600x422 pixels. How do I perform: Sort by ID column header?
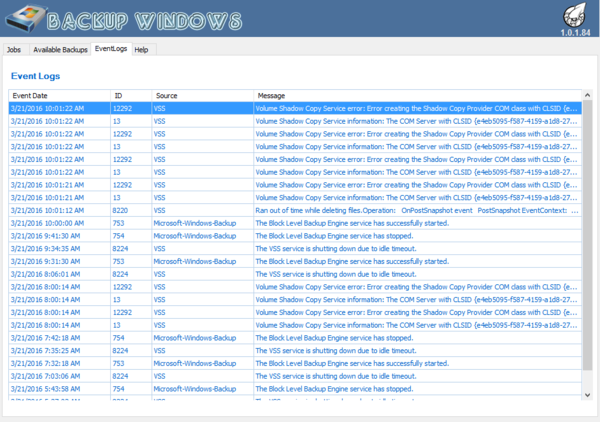tap(131, 96)
